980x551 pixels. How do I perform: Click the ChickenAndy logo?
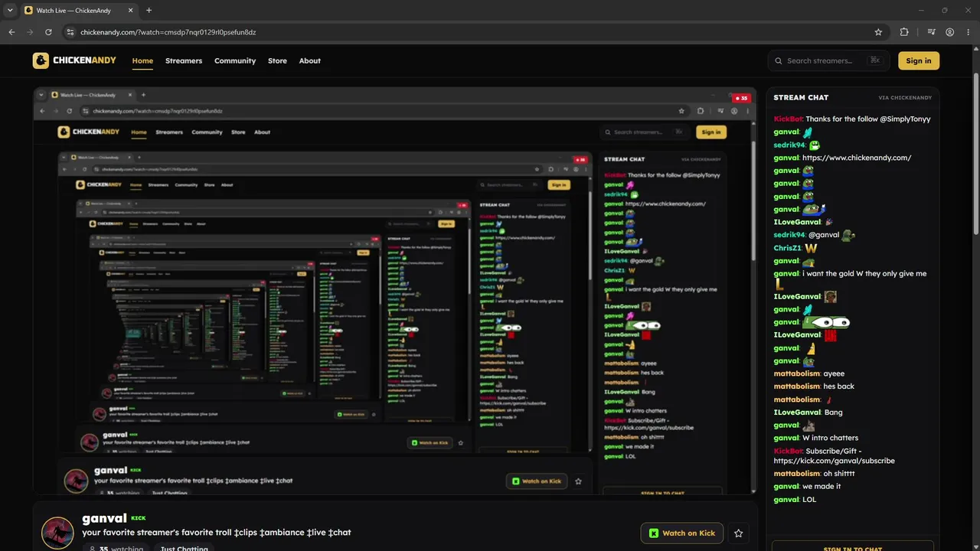click(74, 60)
